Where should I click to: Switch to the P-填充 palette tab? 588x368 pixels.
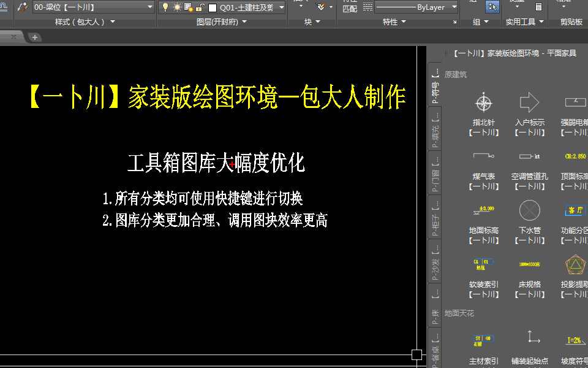click(x=435, y=128)
